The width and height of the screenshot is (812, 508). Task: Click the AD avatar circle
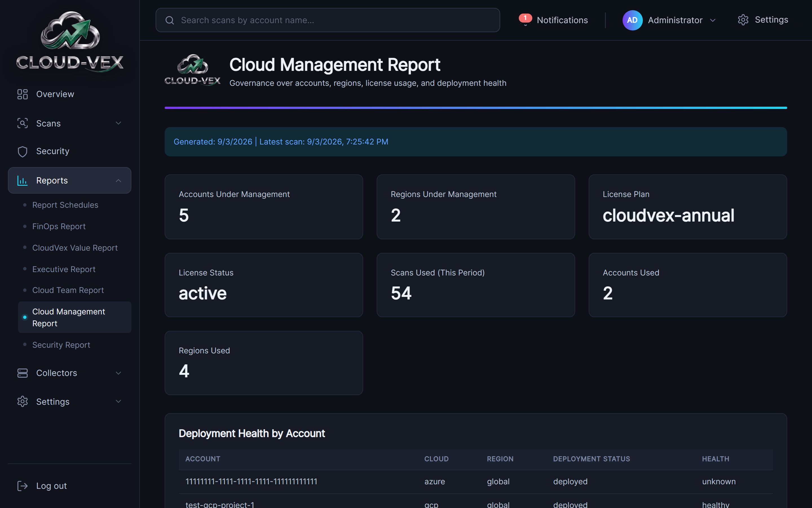(x=632, y=20)
